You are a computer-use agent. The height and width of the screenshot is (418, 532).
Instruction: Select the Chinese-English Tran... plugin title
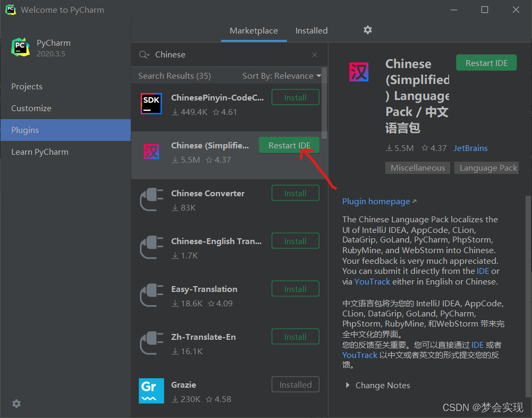click(216, 241)
